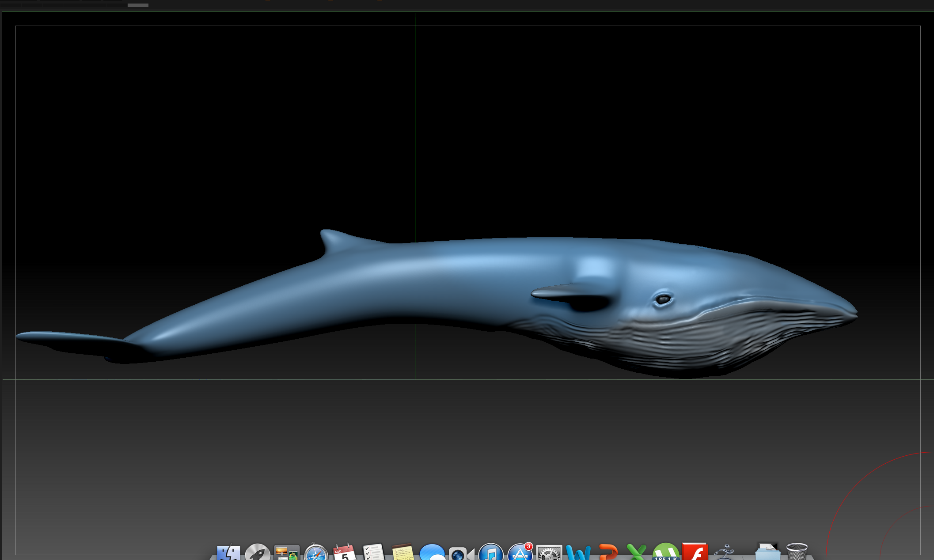Click the whale model's eye
934x560 pixels.
tap(663, 299)
